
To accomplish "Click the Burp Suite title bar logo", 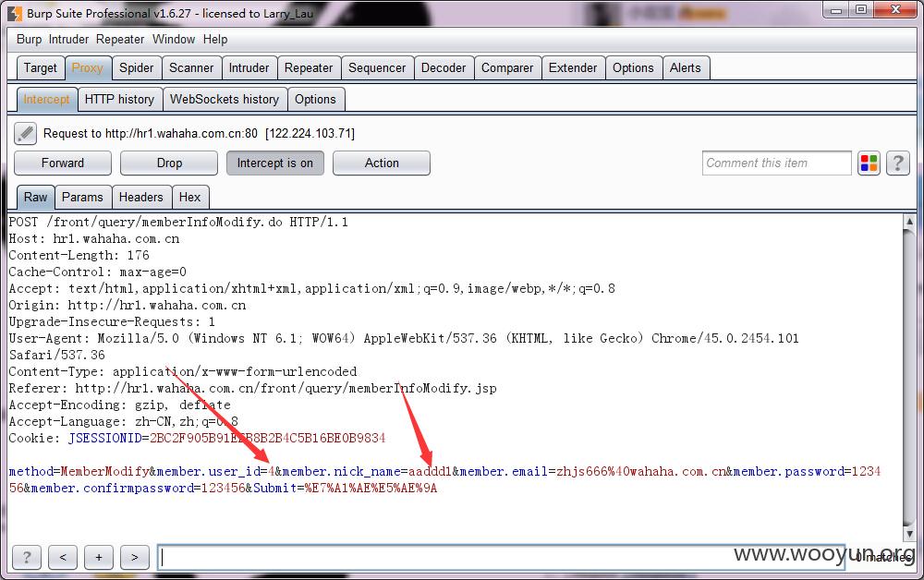I will click(15, 13).
